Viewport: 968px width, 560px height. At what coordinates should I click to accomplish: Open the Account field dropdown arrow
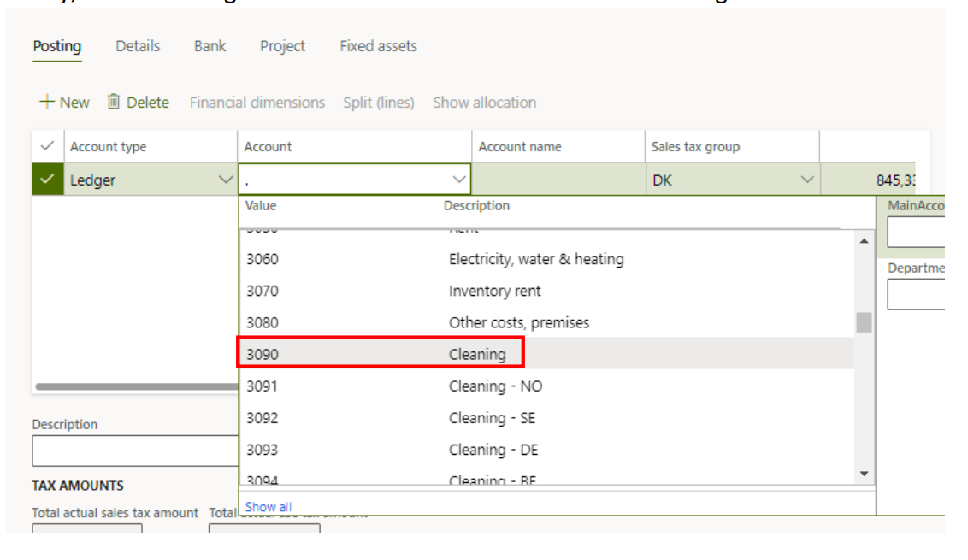click(459, 180)
